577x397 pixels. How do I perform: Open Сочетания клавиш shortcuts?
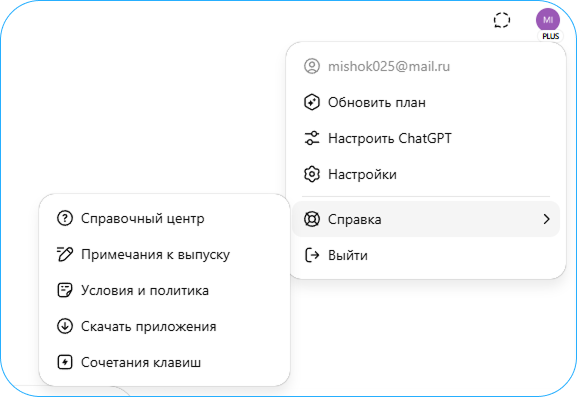point(164,362)
